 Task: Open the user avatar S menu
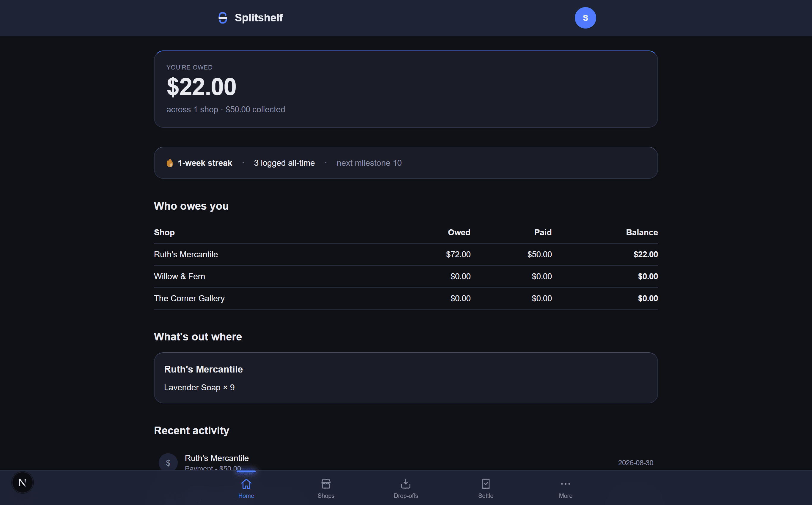[x=585, y=18]
